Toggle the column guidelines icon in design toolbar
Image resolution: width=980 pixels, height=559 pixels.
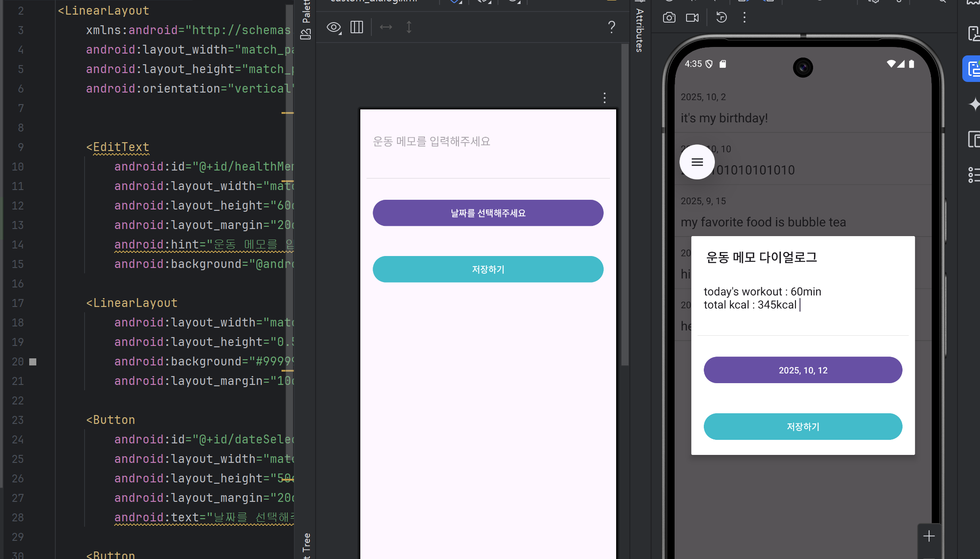coord(356,27)
